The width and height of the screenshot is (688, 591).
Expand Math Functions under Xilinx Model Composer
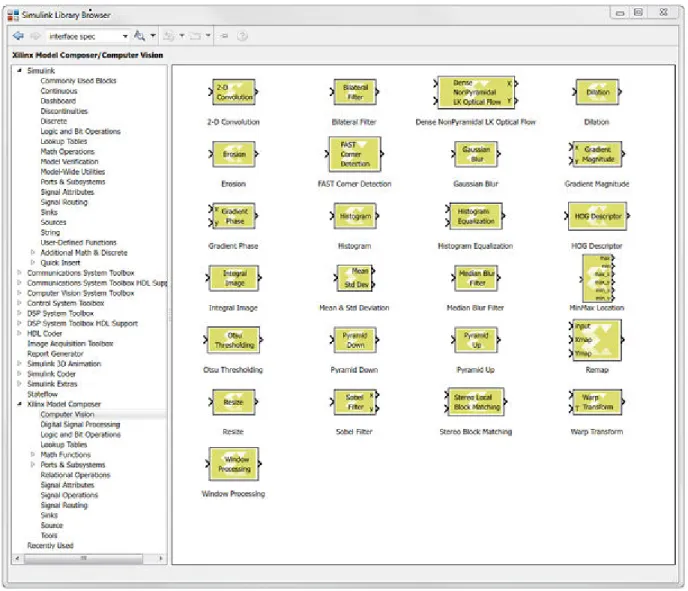33,454
